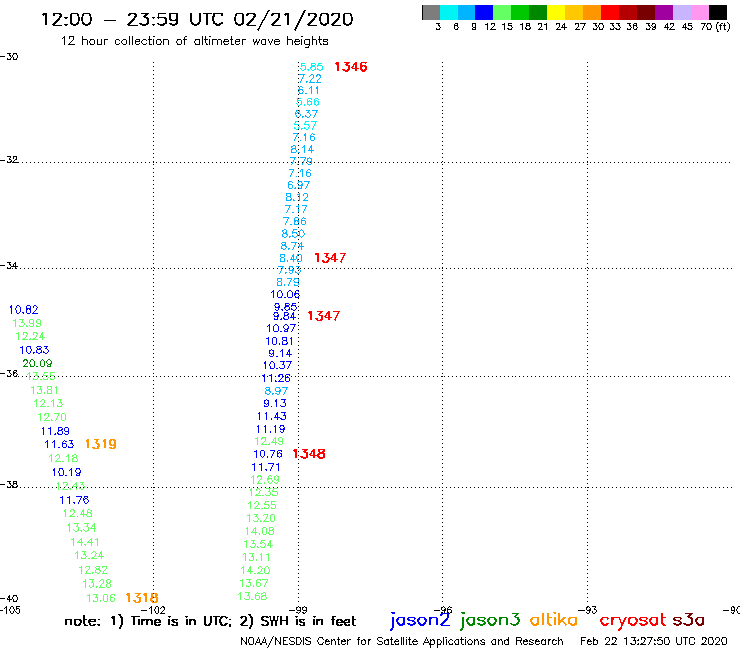Click the longitude axis label -93
This screenshot has height=650, width=740.
coord(588,610)
